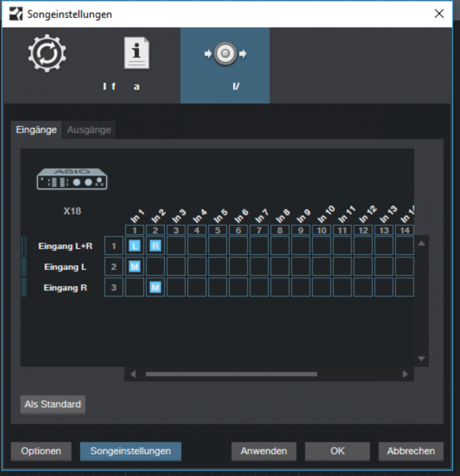The height and width of the screenshot is (476, 460).
Task: Toggle the L assignment for Eingang L+R
Action: [134, 245]
